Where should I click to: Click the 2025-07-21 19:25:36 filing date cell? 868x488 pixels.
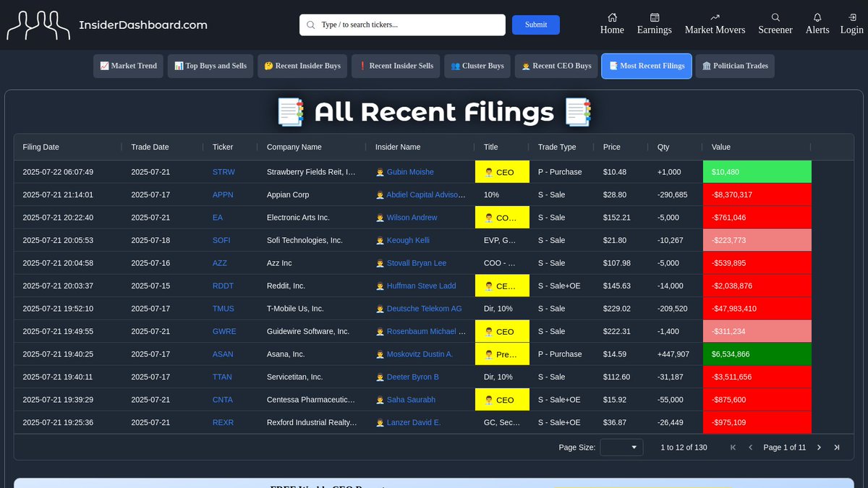pos(68,423)
